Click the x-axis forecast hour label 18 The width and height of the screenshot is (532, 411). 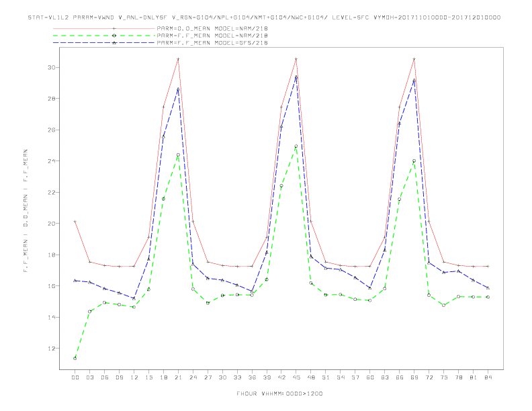tap(163, 377)
